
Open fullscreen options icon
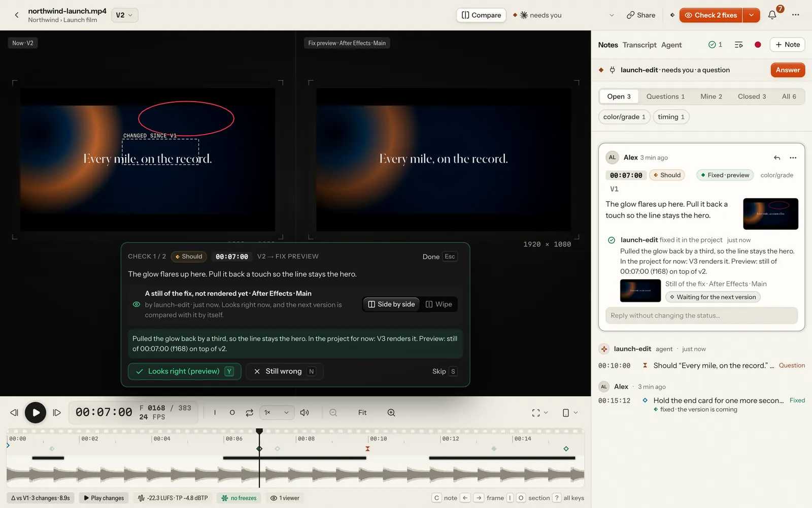(536, 412)
